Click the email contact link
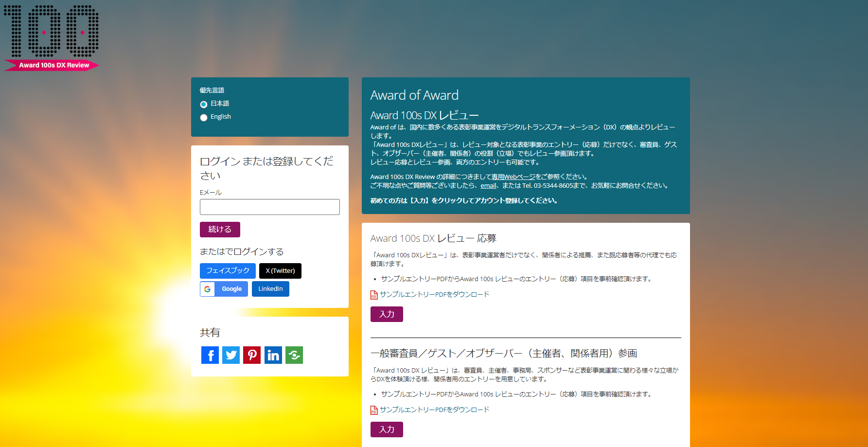 pyautogui.click(x=488, y=186)
